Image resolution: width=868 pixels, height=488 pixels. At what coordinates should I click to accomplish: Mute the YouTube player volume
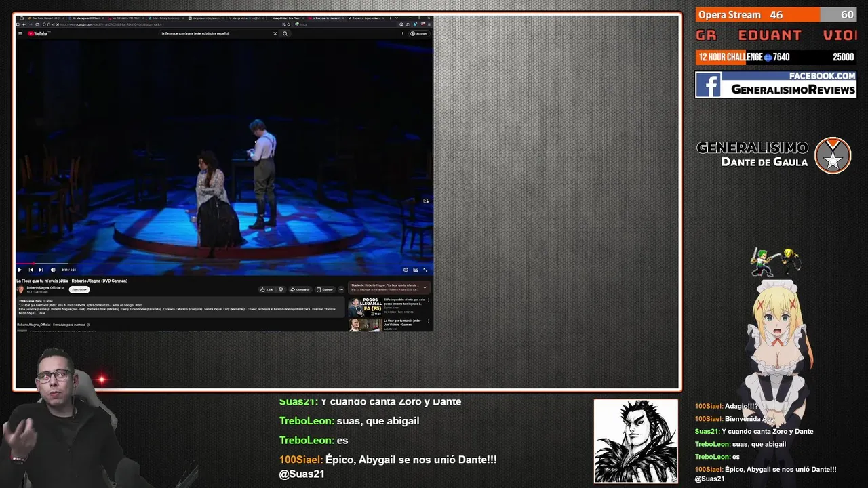53,270
